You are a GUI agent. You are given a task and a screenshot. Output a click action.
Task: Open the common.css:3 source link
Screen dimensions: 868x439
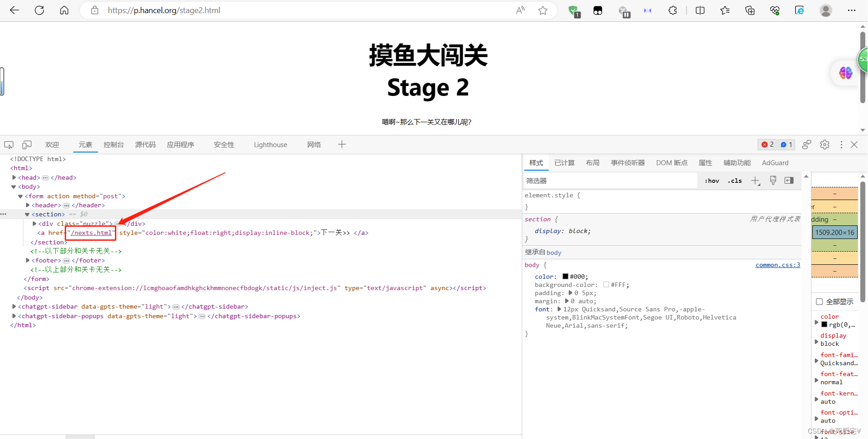click(778, 265)
